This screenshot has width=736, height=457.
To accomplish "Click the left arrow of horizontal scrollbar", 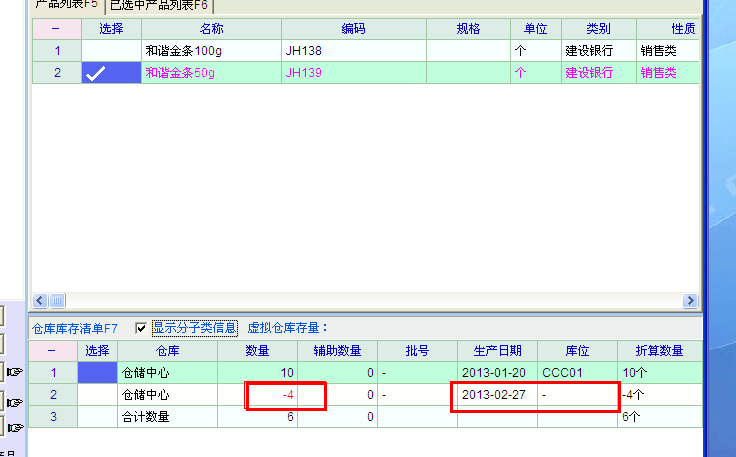I will click(41, 300).
